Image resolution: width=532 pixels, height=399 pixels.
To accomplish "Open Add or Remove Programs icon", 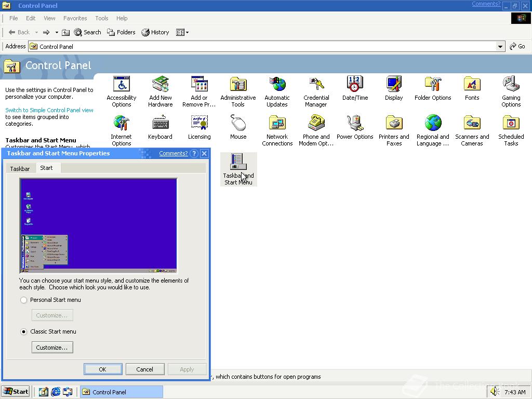I will (x=199, y=91).
